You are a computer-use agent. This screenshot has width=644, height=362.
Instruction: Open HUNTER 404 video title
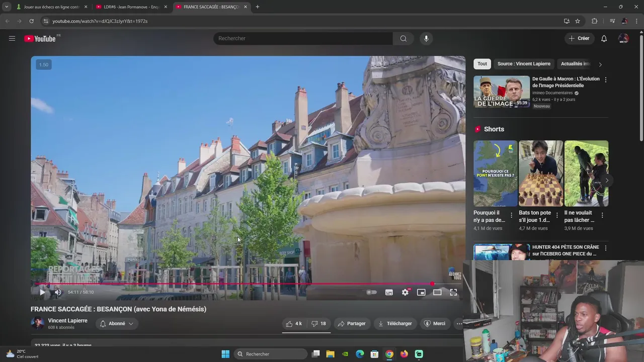point(566,250)
